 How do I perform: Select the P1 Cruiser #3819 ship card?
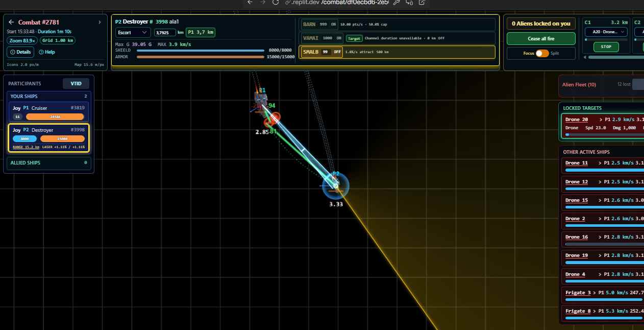48,112
